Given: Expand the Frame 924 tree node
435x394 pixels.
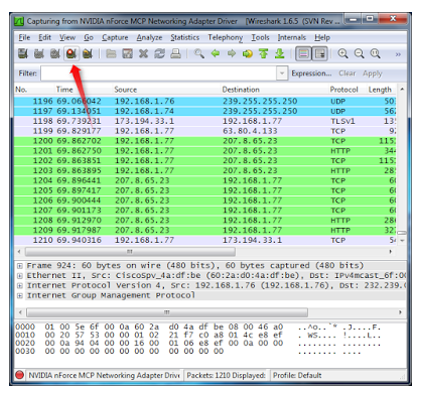Looking at the screenshot, I should coord(20,266).
